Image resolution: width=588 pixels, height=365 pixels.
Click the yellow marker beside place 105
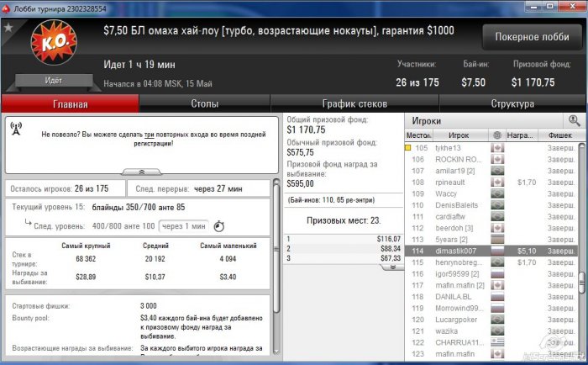coord(408,148)
